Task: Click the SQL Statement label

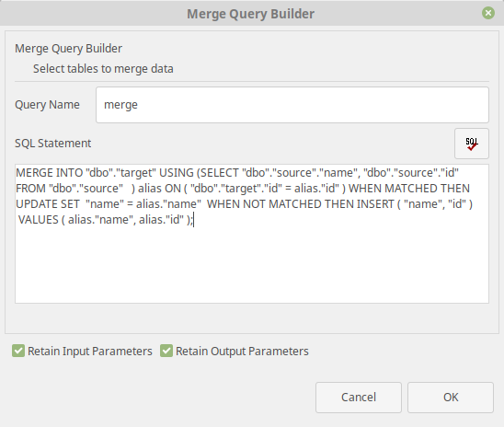Action: coord(53,143)
